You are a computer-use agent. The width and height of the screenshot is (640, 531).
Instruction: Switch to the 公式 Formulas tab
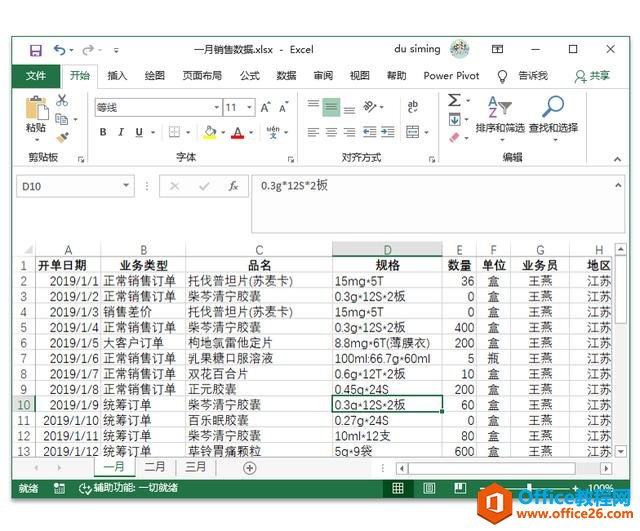point(249,76)
